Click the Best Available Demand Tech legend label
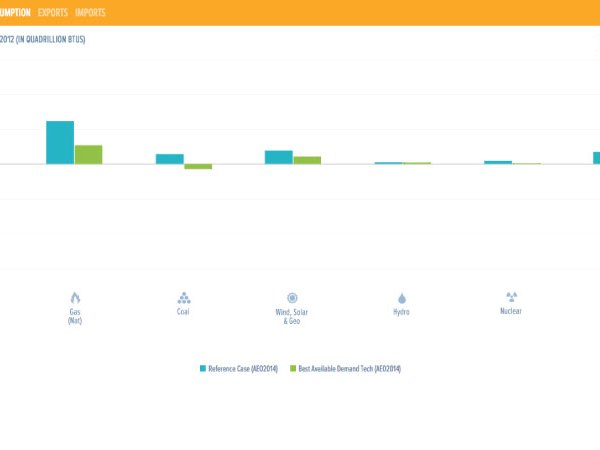This screenshot has width=600, height=450. coord(349,368)
